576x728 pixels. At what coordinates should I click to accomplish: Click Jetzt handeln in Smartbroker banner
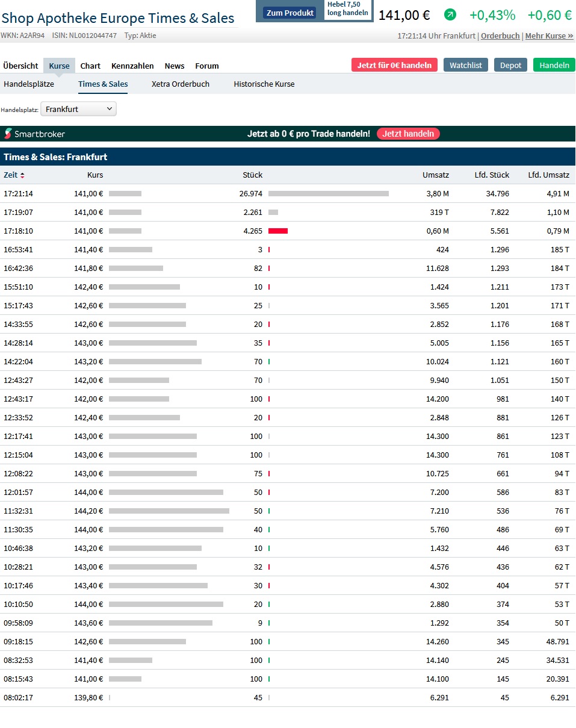pos(408,134)
